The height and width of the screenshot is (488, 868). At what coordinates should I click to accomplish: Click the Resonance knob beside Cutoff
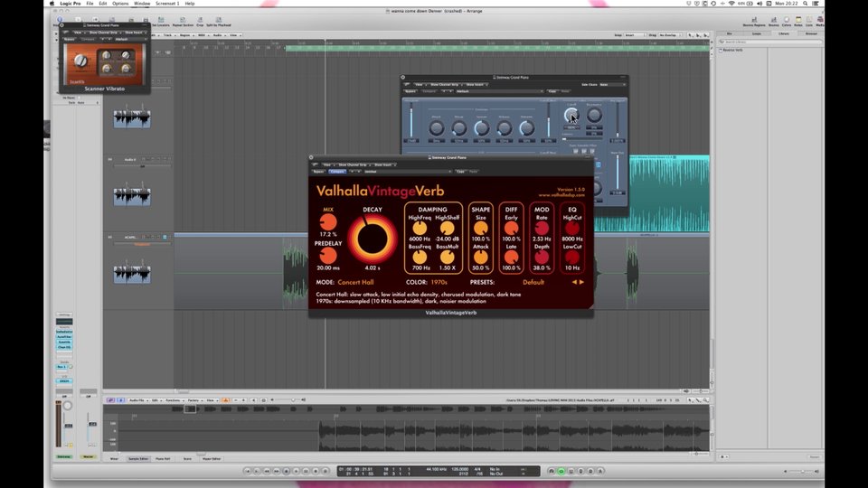594,115
